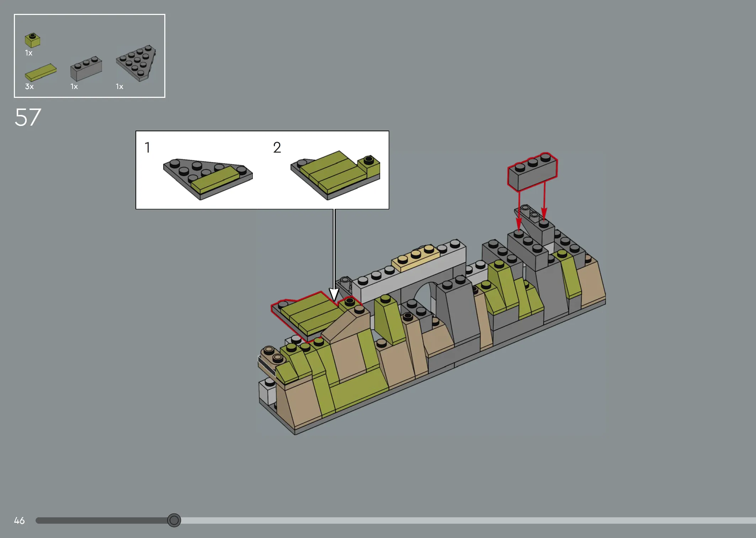Click the "3x" quantity label
This screenshot has width=756, height=538.
29,86
